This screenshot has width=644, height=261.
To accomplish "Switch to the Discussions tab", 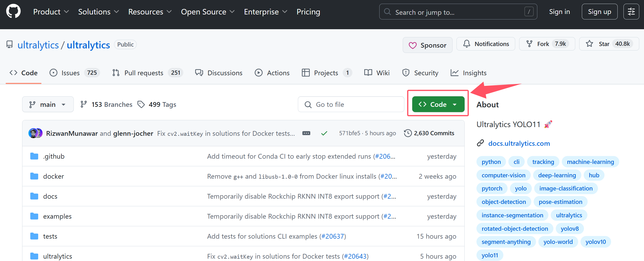I will [219, 73].
